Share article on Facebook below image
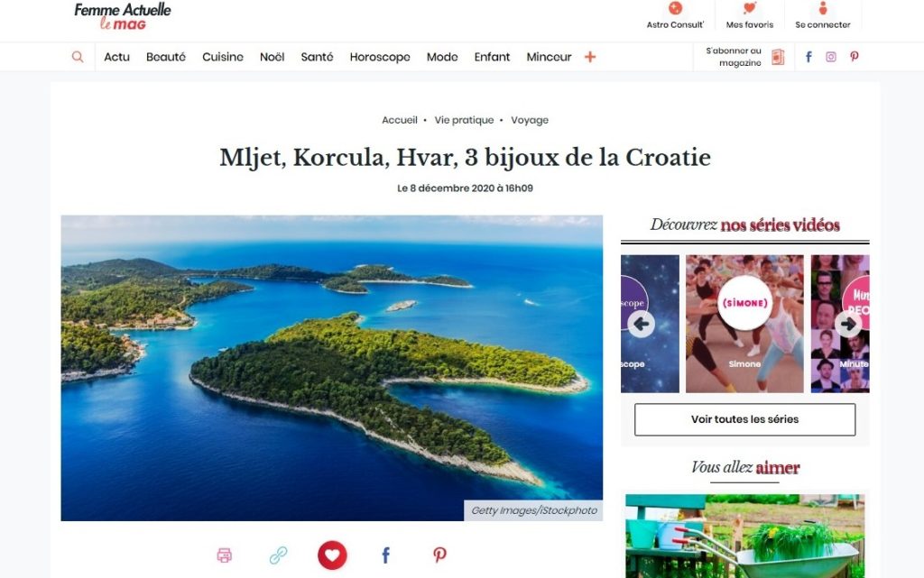The image size is (924, 578). pos(386,555)
